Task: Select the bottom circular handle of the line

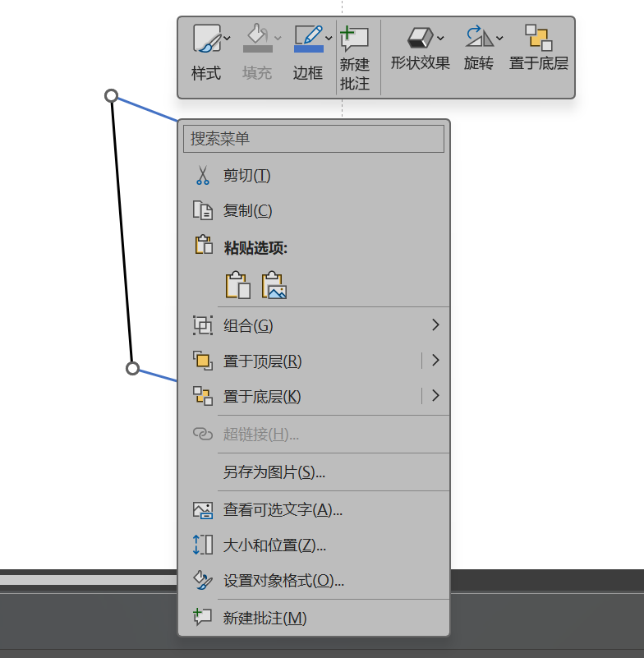Action: 132,369
